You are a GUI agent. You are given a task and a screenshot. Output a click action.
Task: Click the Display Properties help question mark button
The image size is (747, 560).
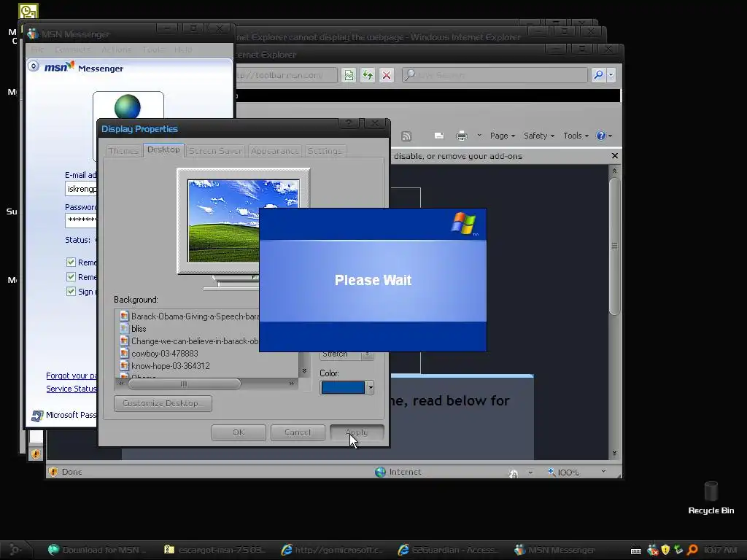pos(349,123)
